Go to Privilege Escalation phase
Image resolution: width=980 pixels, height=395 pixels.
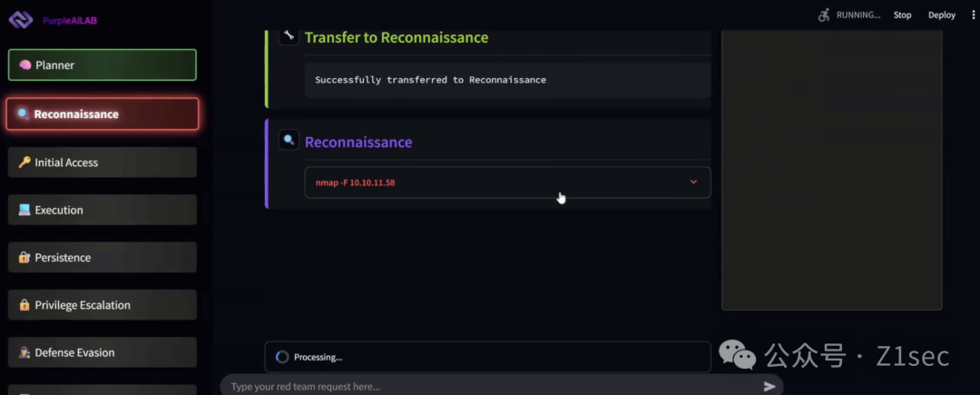(102, 305)
